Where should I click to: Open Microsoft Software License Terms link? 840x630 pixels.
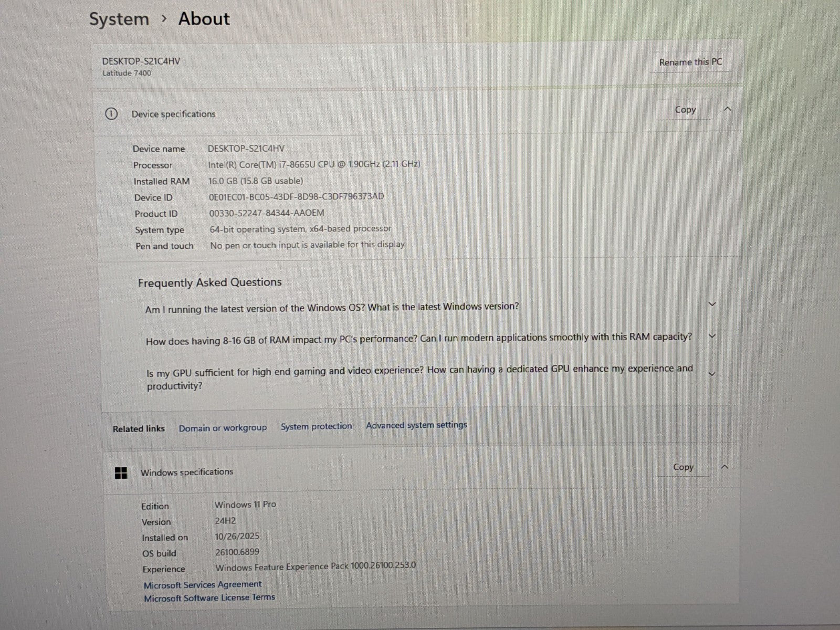point(209,597)
